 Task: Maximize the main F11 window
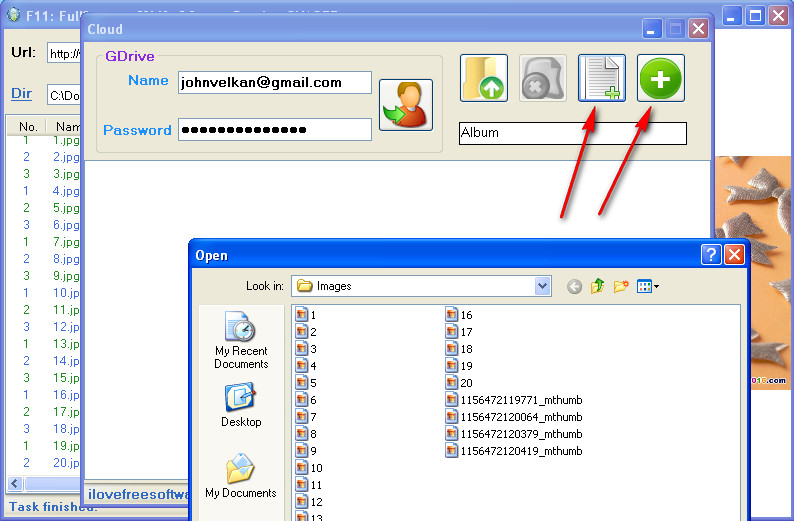(x=755, y=16)
